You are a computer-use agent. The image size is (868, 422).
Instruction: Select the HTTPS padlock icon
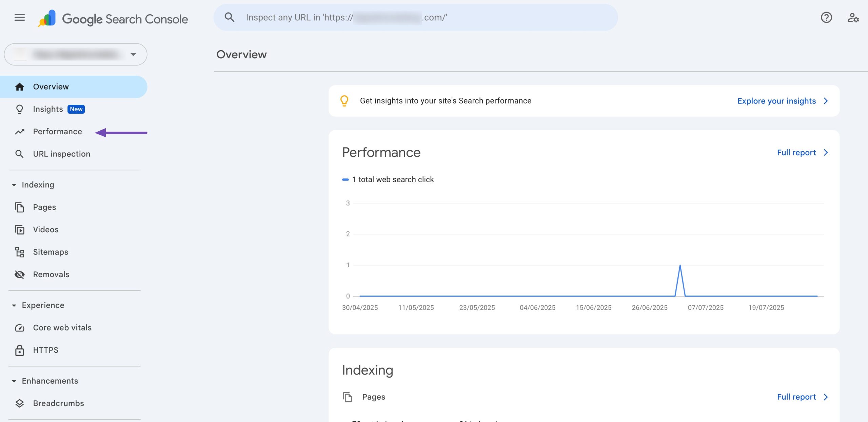click(19, 350)
